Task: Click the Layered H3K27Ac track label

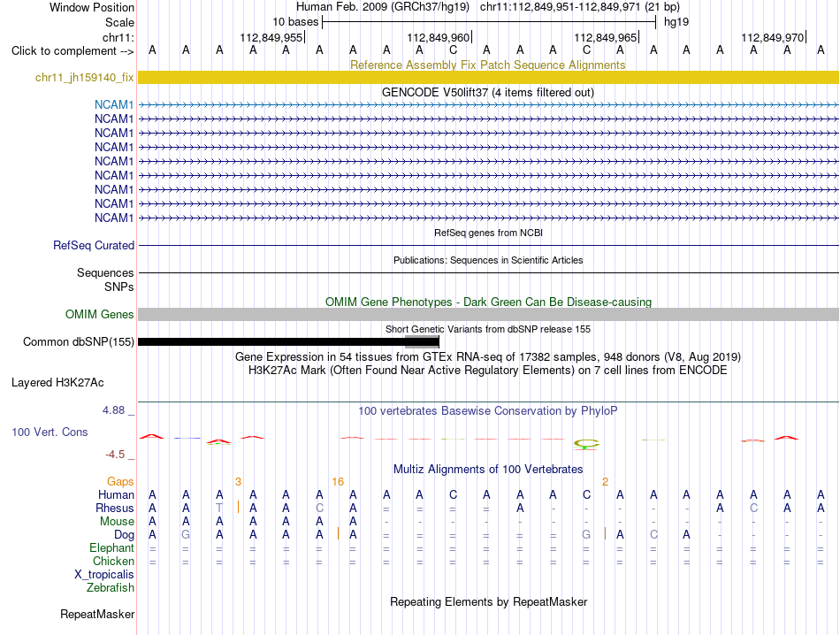Action: pos(57,383)
